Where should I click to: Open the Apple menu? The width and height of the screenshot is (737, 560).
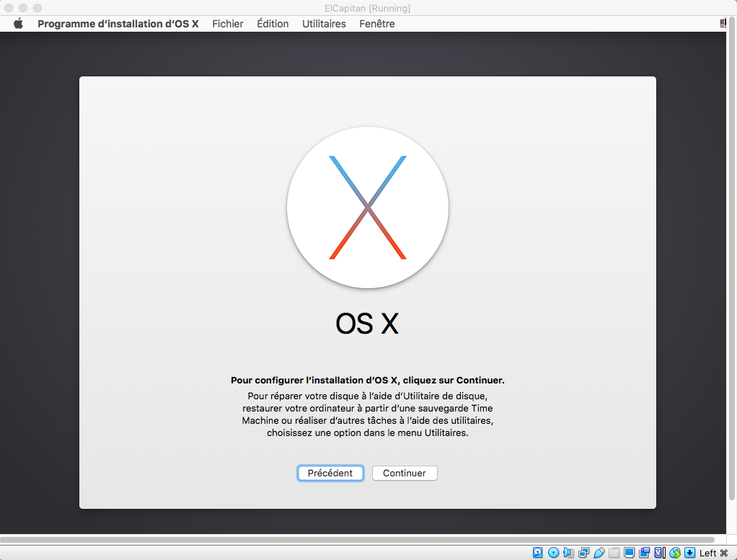(18, 24)
